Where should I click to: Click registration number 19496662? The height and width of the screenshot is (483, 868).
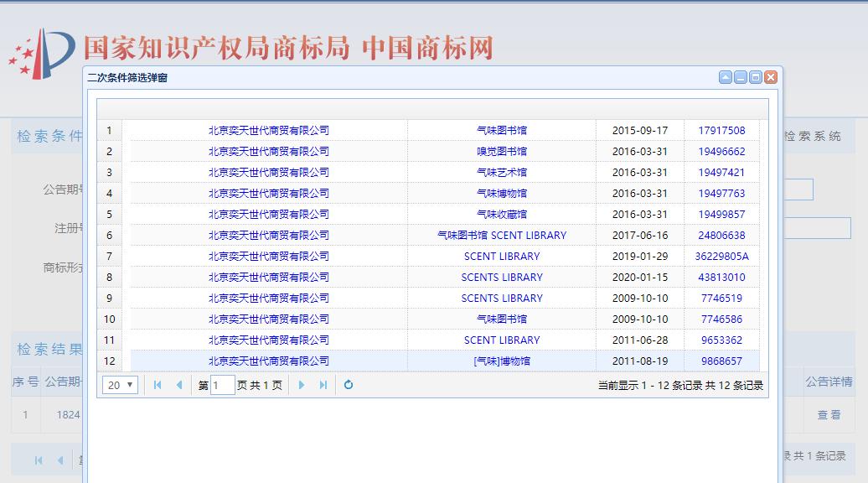721,152
